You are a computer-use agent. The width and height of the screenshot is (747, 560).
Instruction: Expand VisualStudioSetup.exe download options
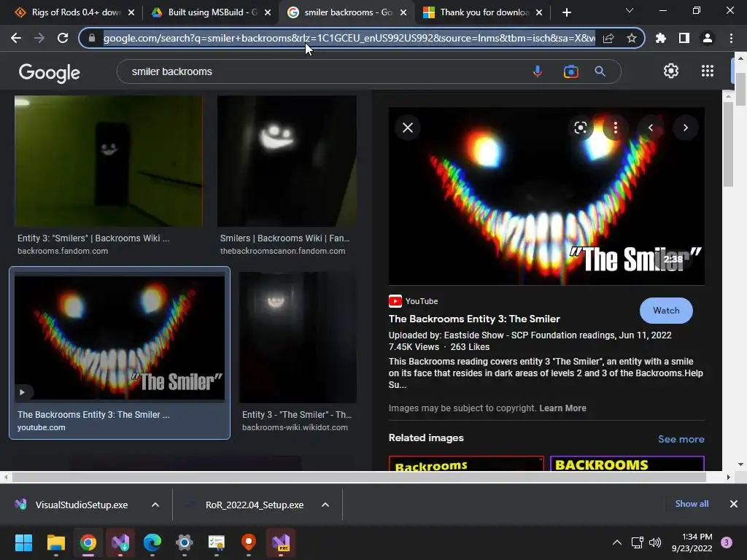pos(155,505)
